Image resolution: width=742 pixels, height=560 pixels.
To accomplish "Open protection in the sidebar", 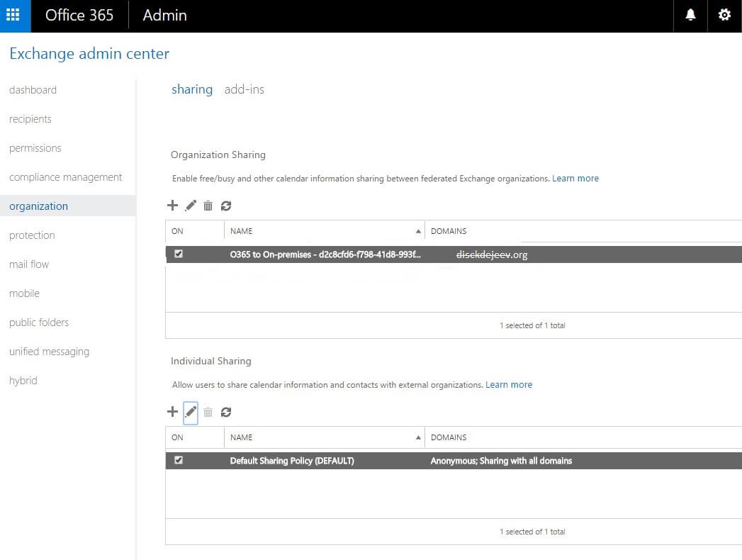I will click(x=32, y=235).
